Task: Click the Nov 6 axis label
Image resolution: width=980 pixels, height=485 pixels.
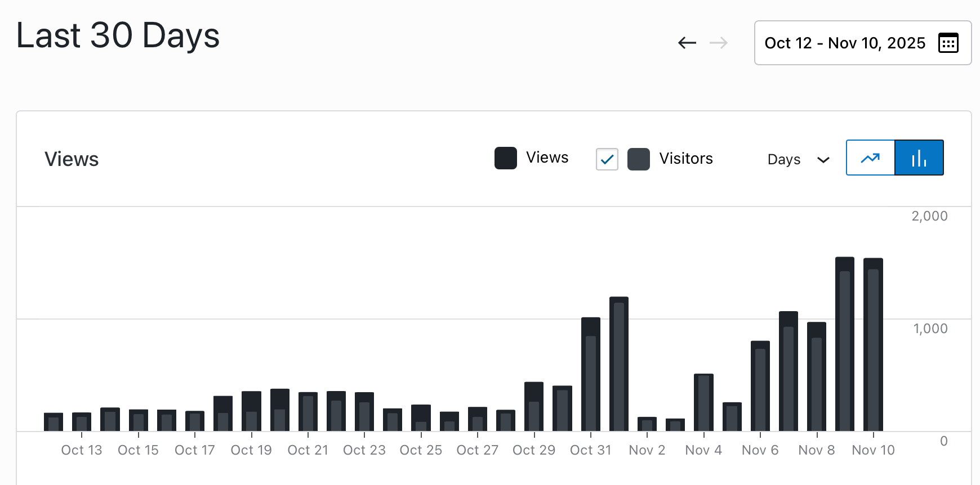Action: tap(760, 450)
